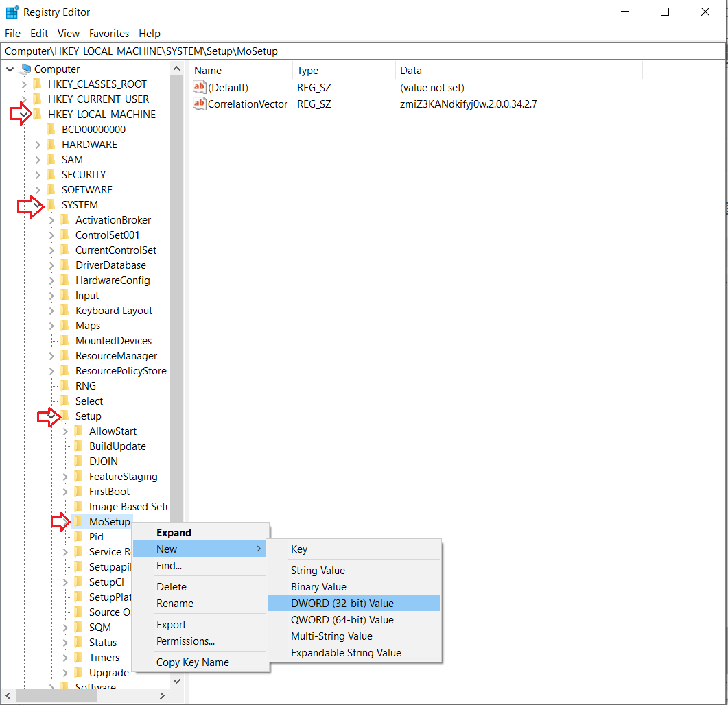This screenshot has height=705, width=728.
Task: Click the ControlSet001 folder icon
Action: pos(65,235)
